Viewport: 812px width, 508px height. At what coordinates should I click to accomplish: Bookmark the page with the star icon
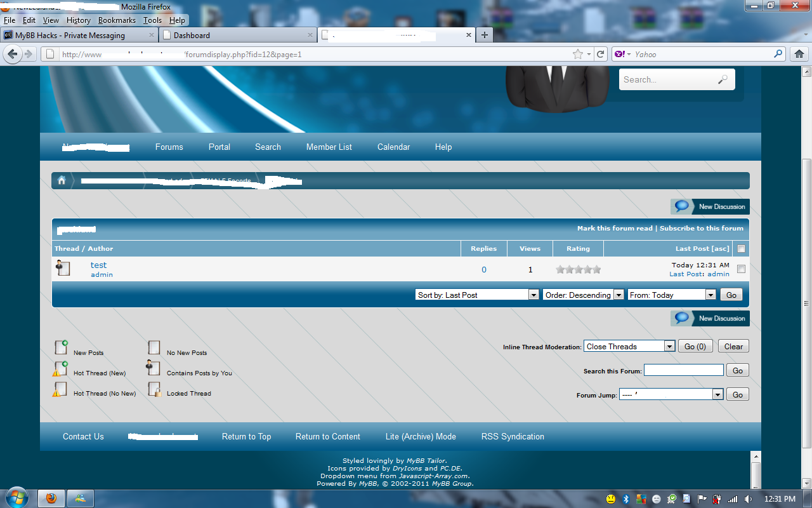pyautogui.click(x=577, y=54)
